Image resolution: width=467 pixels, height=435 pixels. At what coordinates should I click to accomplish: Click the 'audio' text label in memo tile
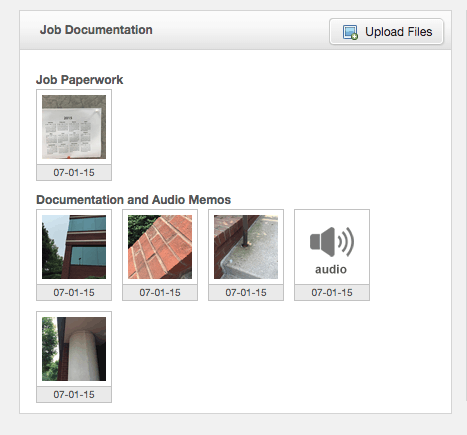pos(331,269)
